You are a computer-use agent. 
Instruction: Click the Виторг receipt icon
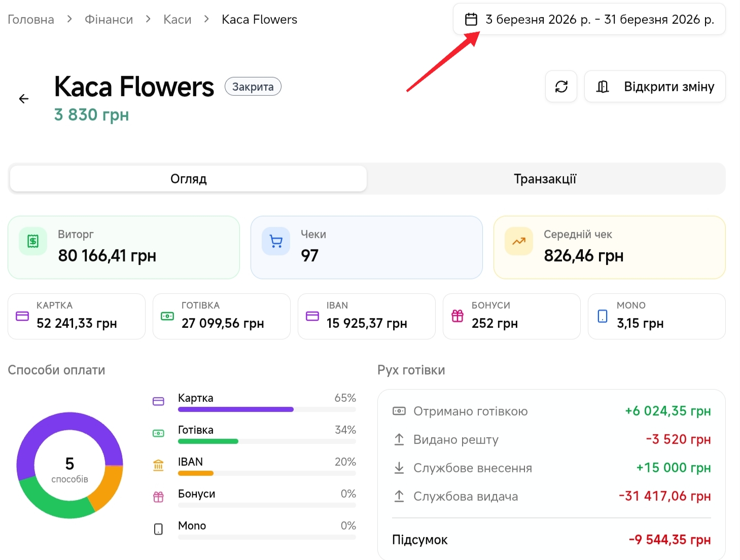[33, 241]
